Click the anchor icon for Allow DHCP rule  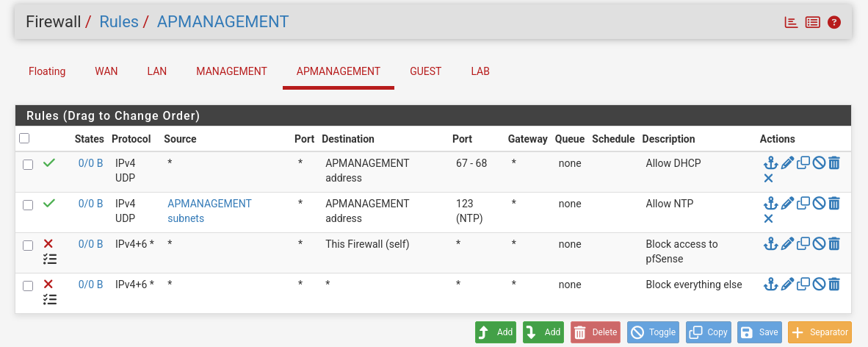point(770,163)
